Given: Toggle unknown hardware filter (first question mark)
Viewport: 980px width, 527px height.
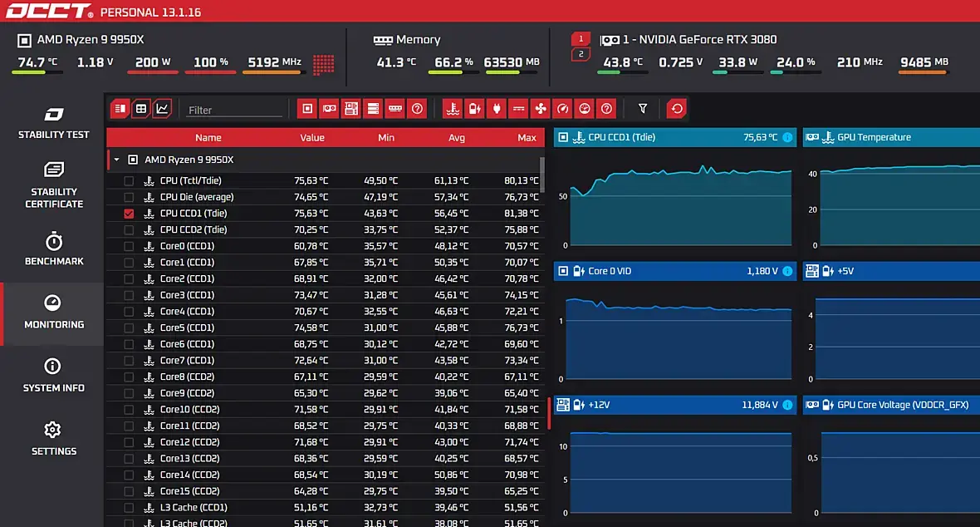Looking at the screenshot, I should click(x=417, y=109).
